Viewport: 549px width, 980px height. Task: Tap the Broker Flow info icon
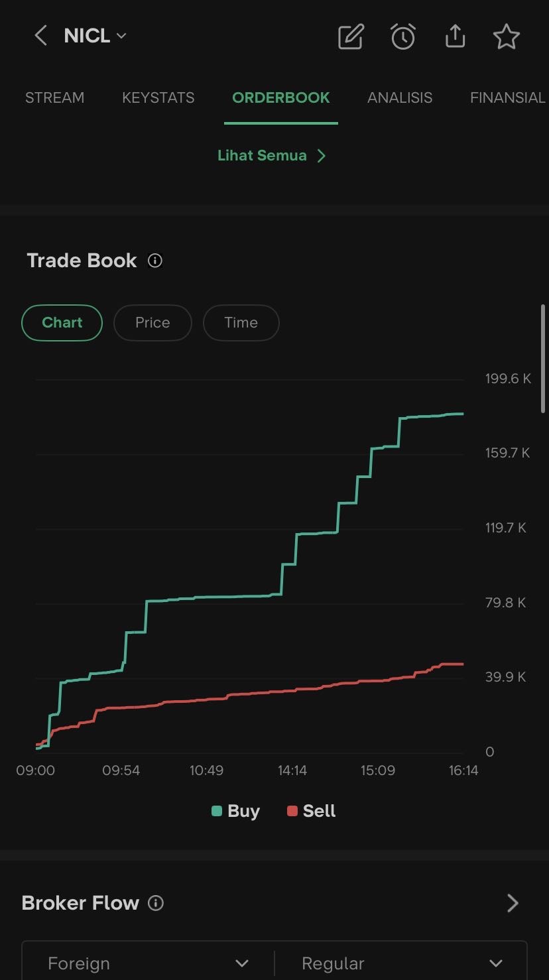coord(156,903)
